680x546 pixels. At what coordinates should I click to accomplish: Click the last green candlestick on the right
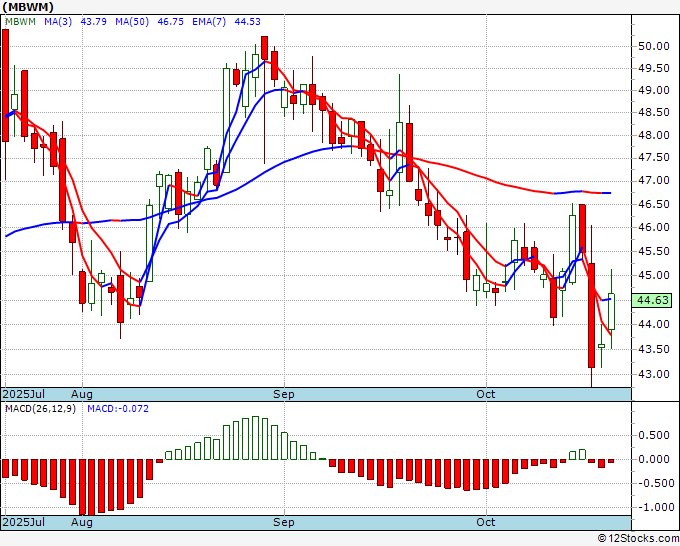[x=612, y=311]
